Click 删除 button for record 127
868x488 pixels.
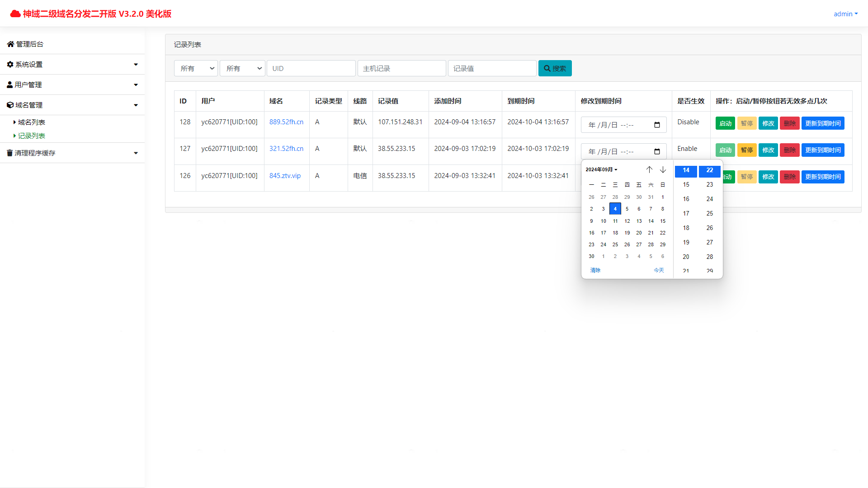click(789, 150)
